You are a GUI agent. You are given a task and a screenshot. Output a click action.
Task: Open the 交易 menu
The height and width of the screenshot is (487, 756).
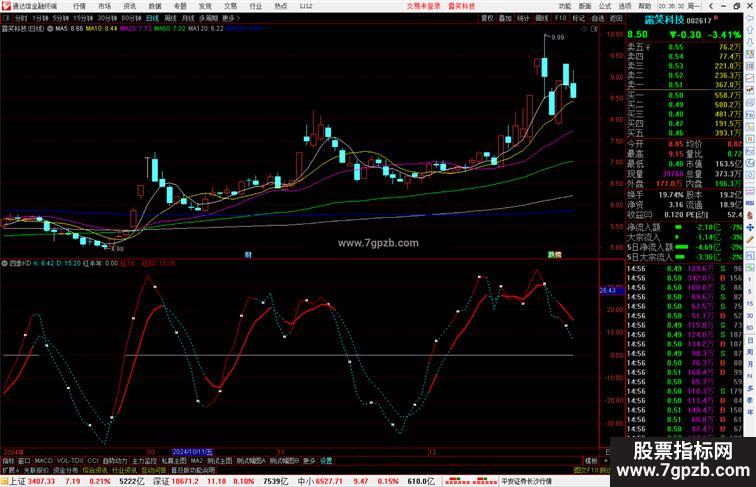230,6
